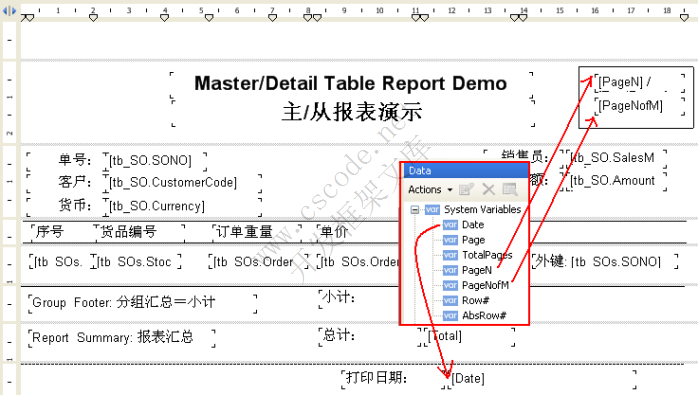This screenshot has width=698, height=396.
Task: Click the edit item icon in Data toolbar
Action: 466,190
